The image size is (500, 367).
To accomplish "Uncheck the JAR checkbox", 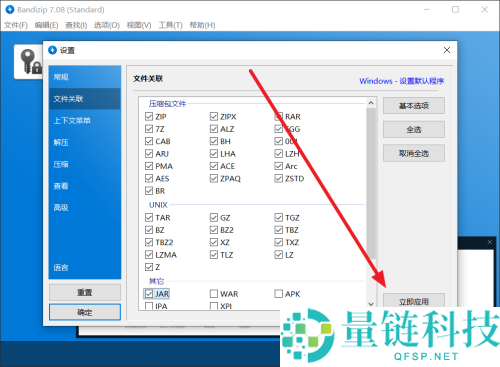I will pos(149,294).
